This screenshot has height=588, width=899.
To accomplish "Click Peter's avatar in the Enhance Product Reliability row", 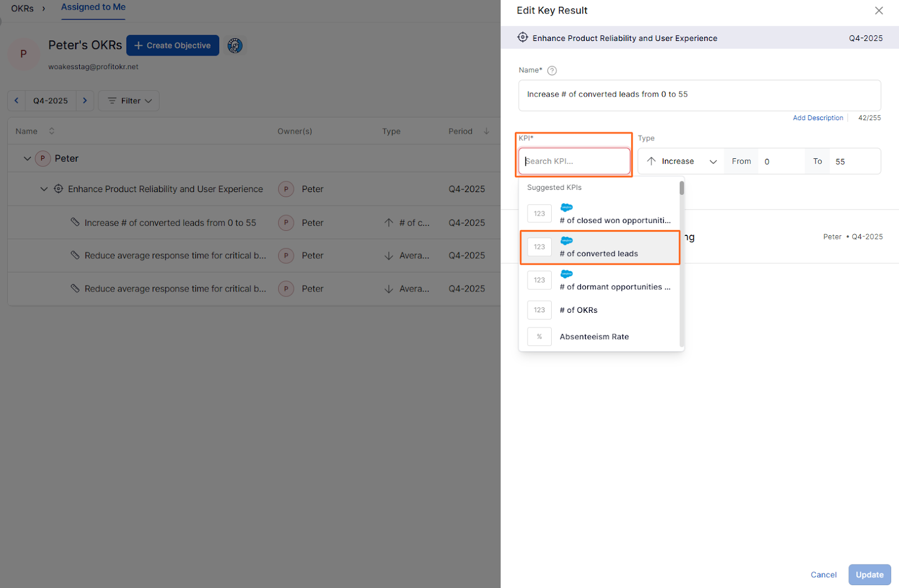I will tap(286, 189).
